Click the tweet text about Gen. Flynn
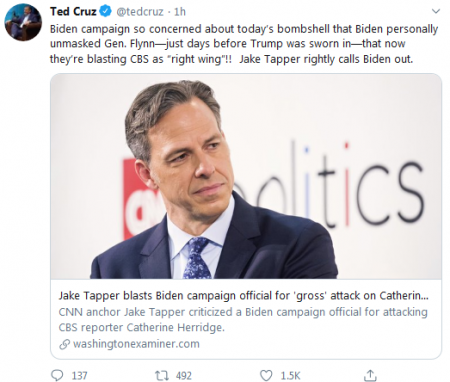The image size is (450, 382). click(x=244, y=44)
